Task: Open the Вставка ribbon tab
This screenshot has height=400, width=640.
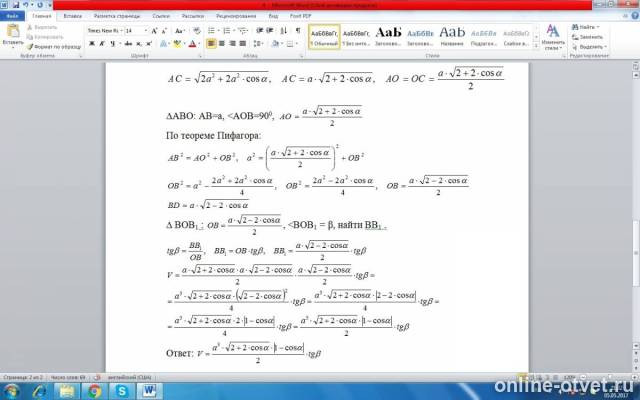Action: click(73, 16)
